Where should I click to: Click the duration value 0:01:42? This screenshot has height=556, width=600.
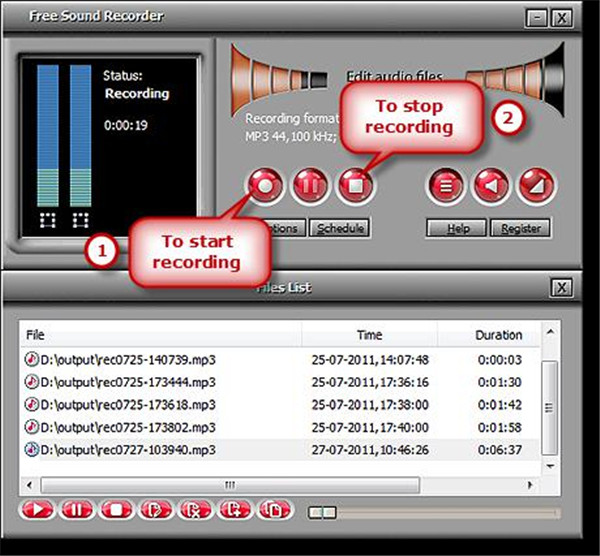coord(500,404)
